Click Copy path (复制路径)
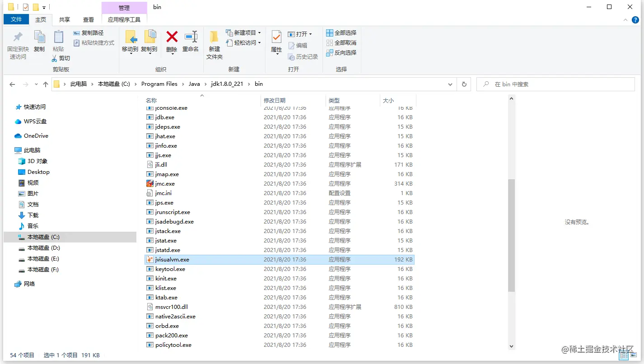Viewport: 644px width, 364px height. [89, 33]
